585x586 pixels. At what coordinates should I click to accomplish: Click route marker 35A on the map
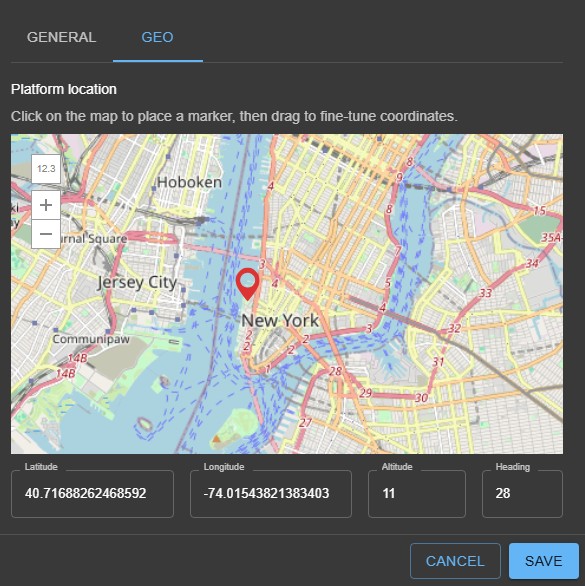tap(551, 237)
